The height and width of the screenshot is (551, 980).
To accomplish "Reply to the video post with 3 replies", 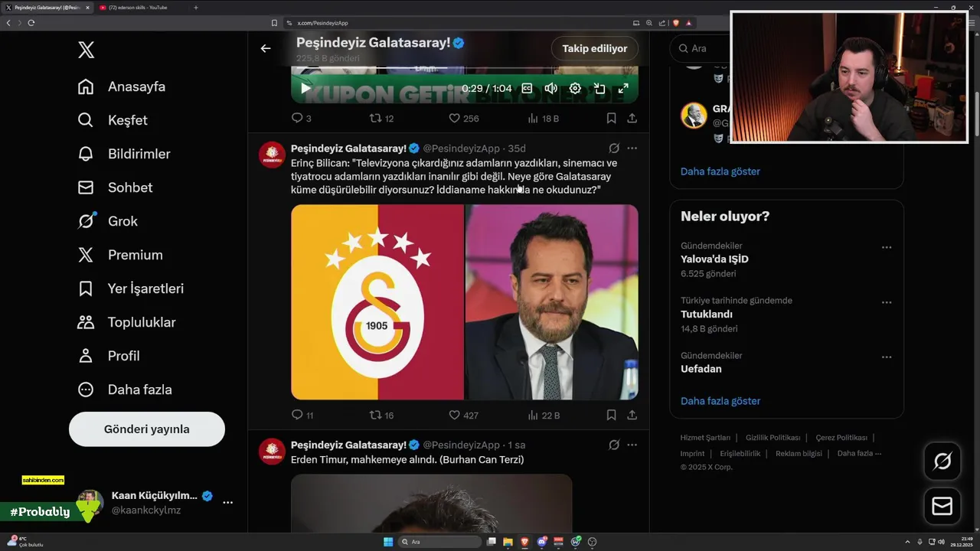I will (x=302, y=119).
